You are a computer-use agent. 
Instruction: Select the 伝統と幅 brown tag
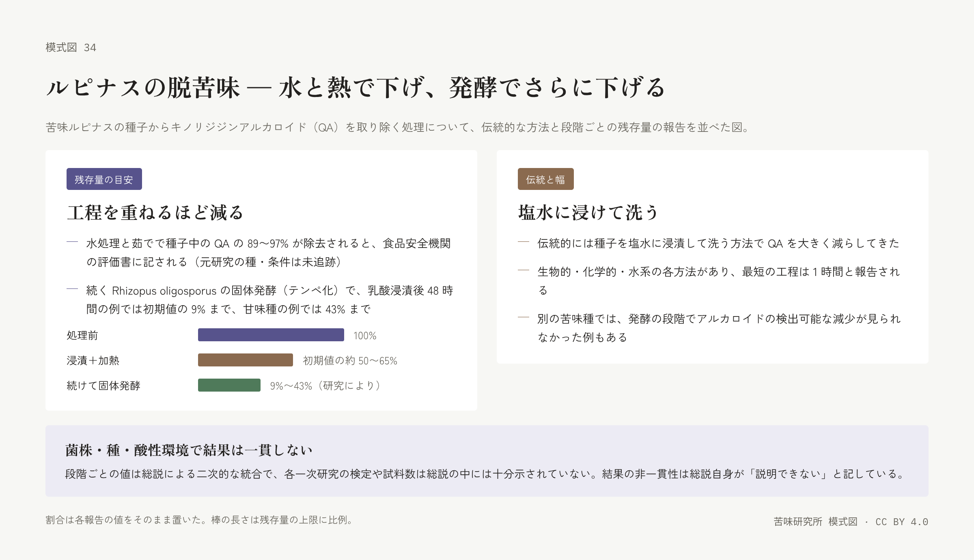coord(546,179)
